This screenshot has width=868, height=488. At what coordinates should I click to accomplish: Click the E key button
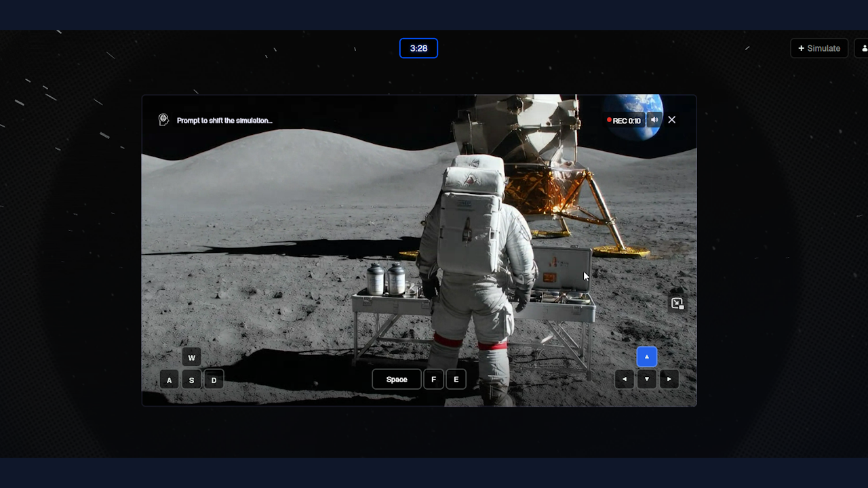click(x=456, y=380)
